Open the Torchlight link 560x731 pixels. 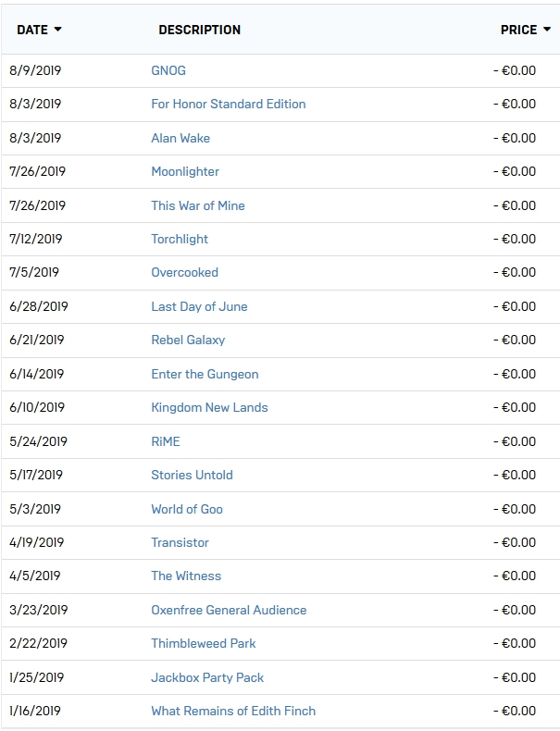180,239
